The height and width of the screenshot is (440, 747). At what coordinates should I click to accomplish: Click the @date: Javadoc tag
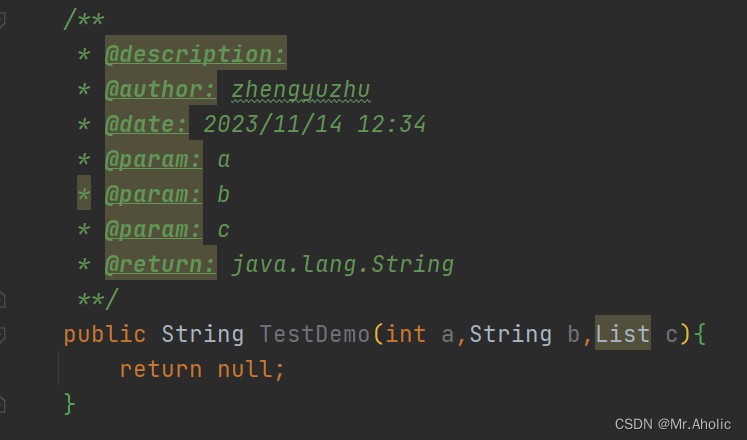pos(146,125)
